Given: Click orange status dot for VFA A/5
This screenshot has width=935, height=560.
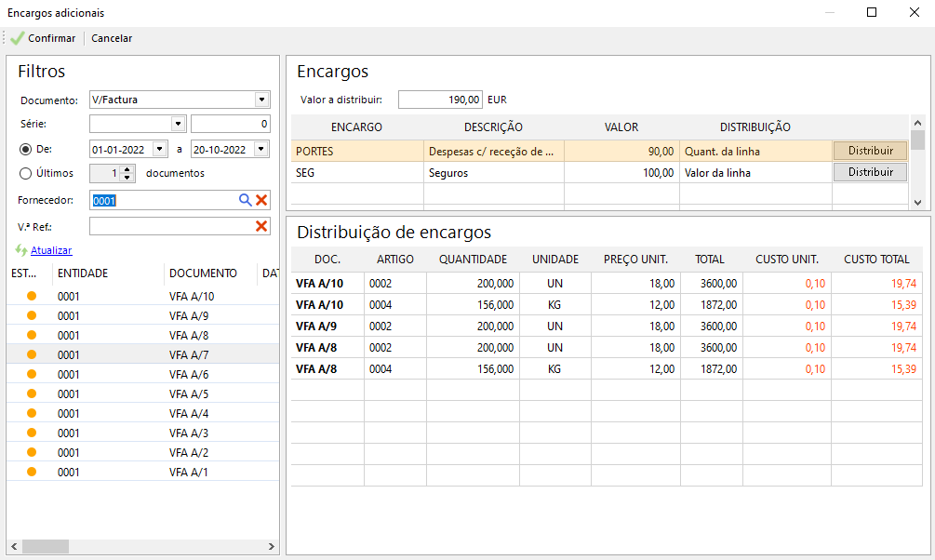Looking at the screenshot, I should pos(31,394).
